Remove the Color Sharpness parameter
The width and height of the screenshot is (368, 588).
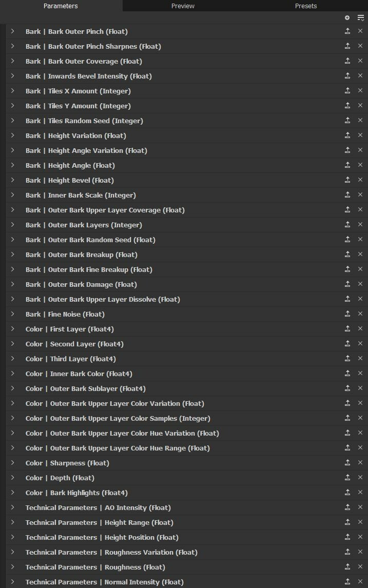tap(360, 462)
